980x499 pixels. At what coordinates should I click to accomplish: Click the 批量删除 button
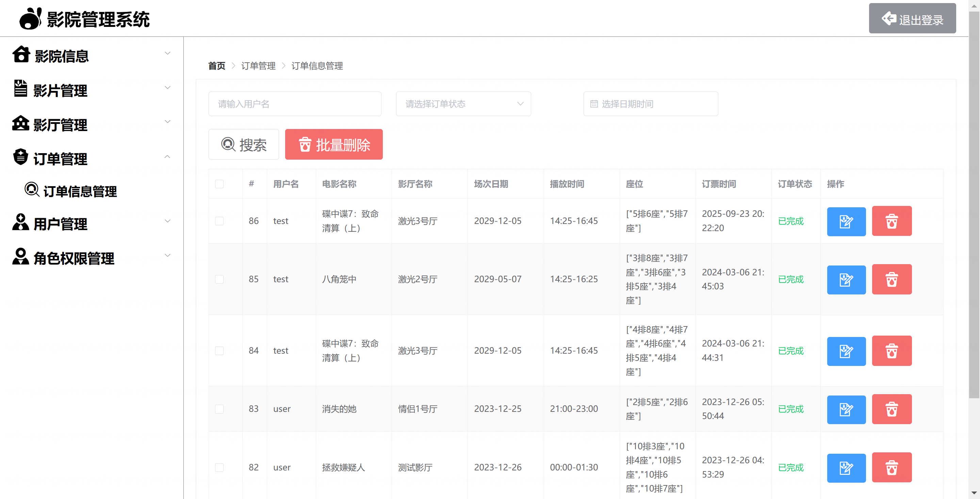pos(333,145)
